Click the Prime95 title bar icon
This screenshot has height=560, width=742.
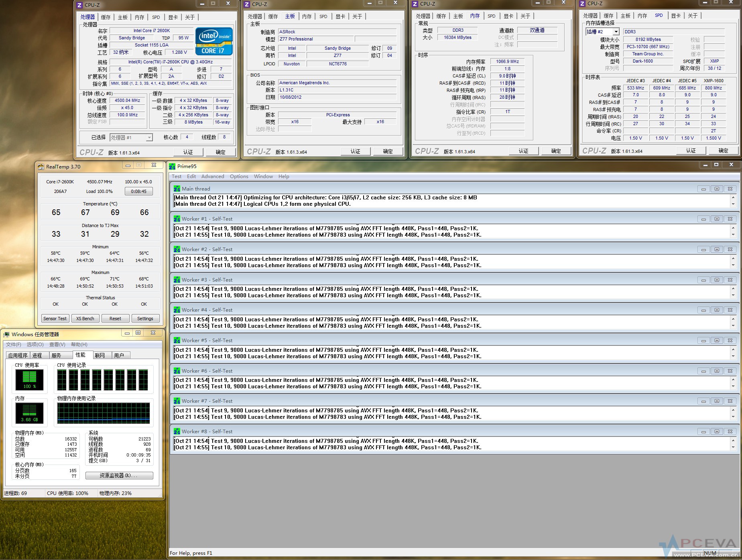173,166
